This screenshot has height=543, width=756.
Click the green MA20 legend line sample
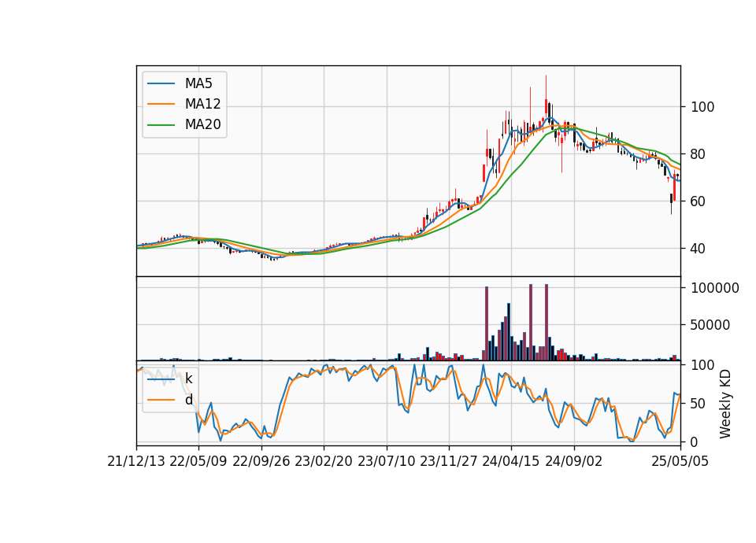[161, 124]
